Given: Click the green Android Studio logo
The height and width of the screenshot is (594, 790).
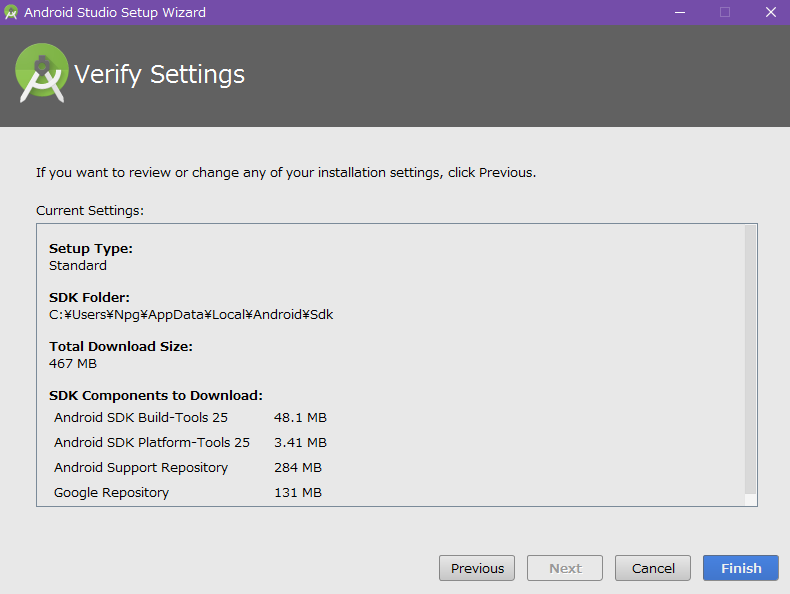Looking at the screenshot, I should pyautogui.click(x=42, y=73).
